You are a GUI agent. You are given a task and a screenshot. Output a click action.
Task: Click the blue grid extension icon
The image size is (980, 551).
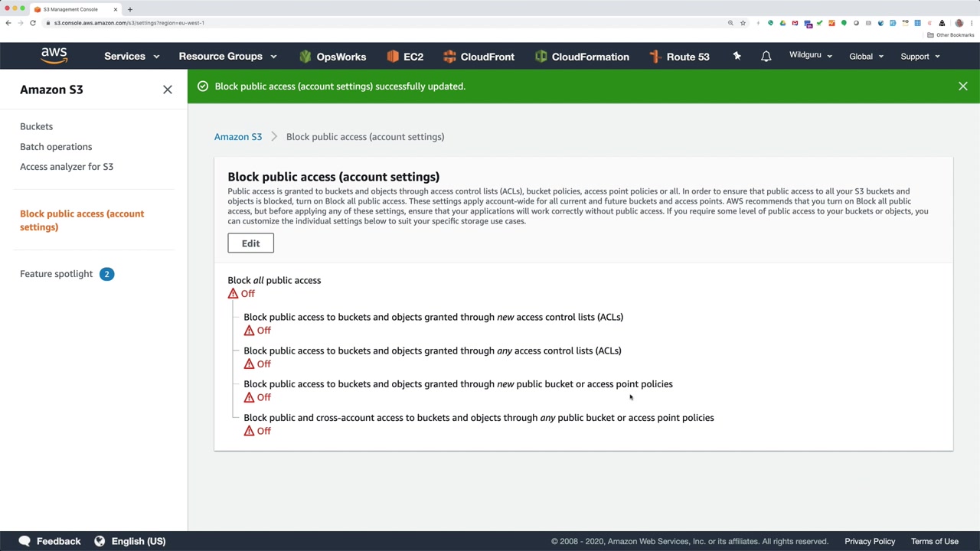click(x=917, y=23)
